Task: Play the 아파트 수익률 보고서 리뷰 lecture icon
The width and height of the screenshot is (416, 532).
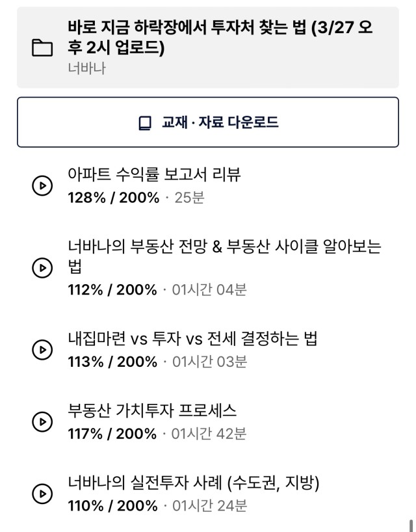Action: pyautogui.click(x=42, y=185)
